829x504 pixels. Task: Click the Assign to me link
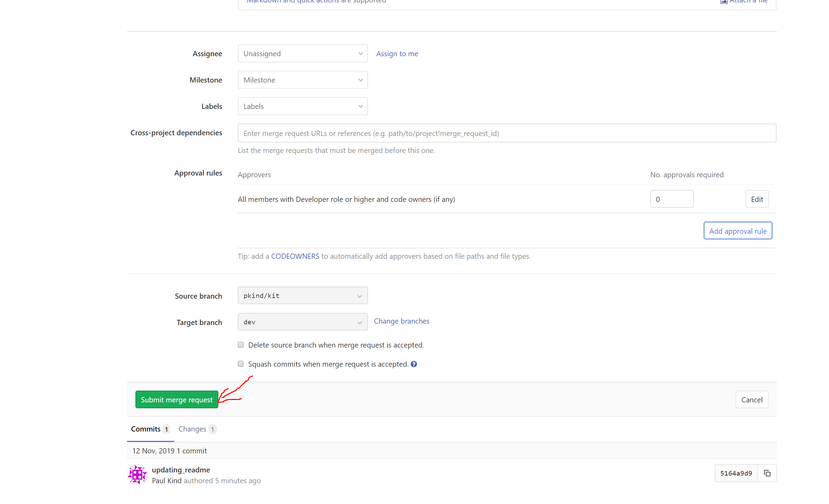pos(397,53)
